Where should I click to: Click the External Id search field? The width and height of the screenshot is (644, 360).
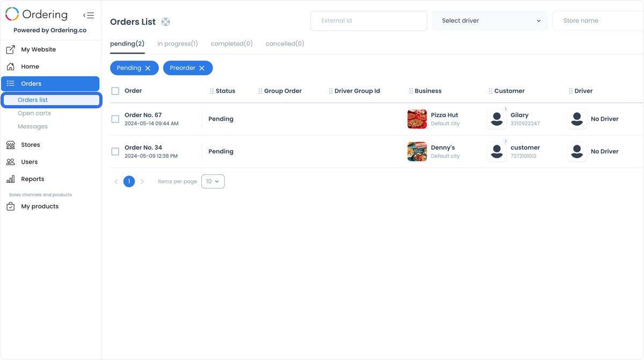point(369,21)
